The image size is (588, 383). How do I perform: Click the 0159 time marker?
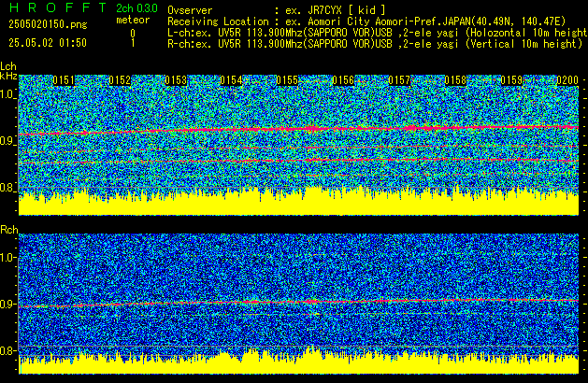coord(511,80)
